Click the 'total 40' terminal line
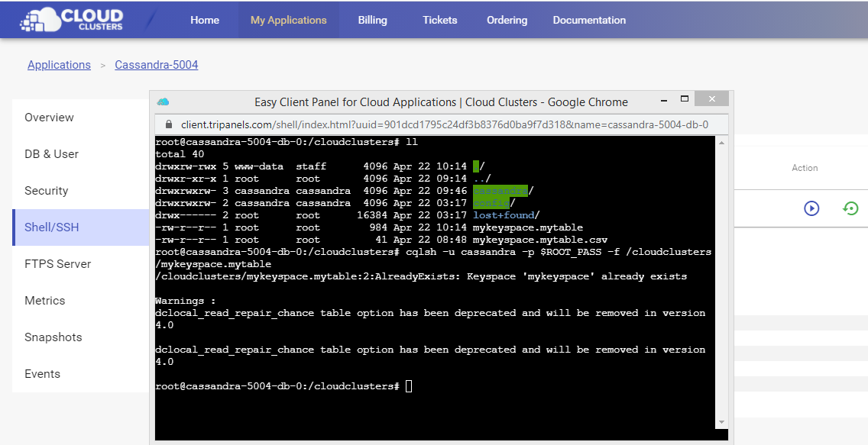The image size is (868, 445). click(180, 154)
